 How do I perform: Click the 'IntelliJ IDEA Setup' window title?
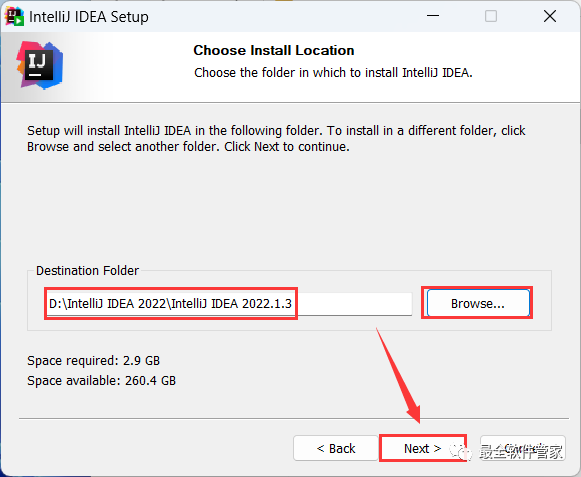click(x=89, y=17)
